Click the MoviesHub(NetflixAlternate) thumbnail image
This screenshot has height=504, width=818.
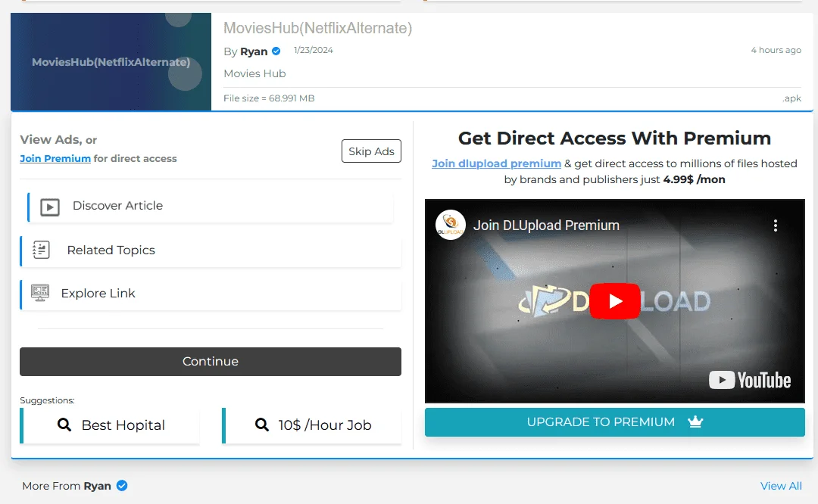tap(111, 62)
